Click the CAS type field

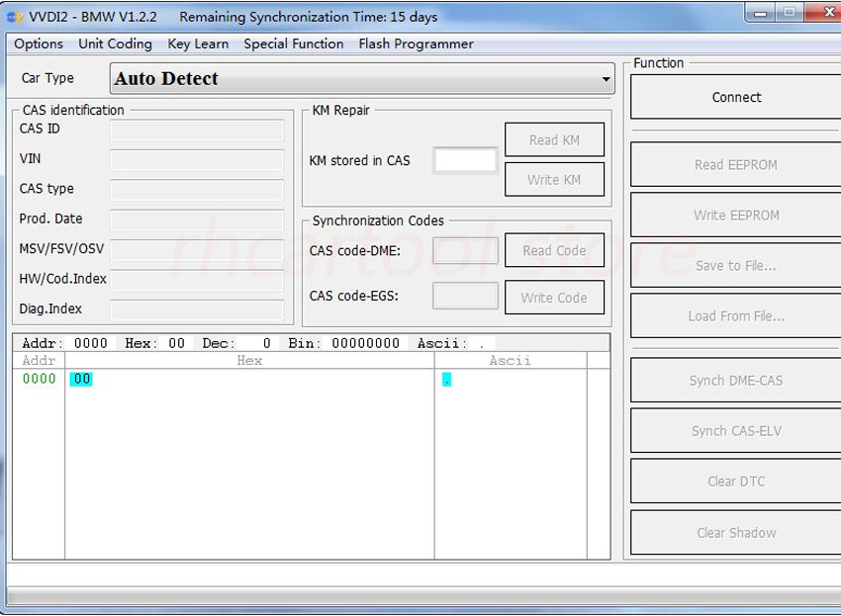[x=197, y=190]
